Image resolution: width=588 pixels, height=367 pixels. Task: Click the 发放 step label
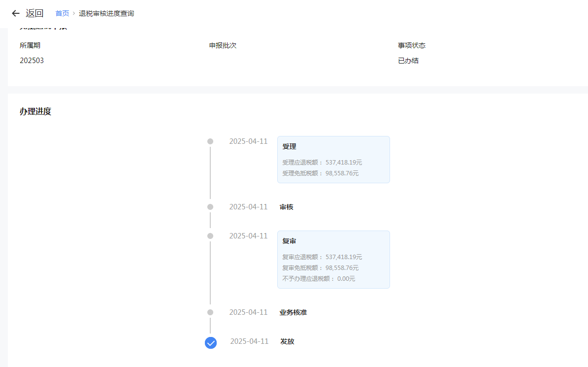pyautogui.click(x=287, y=341)
